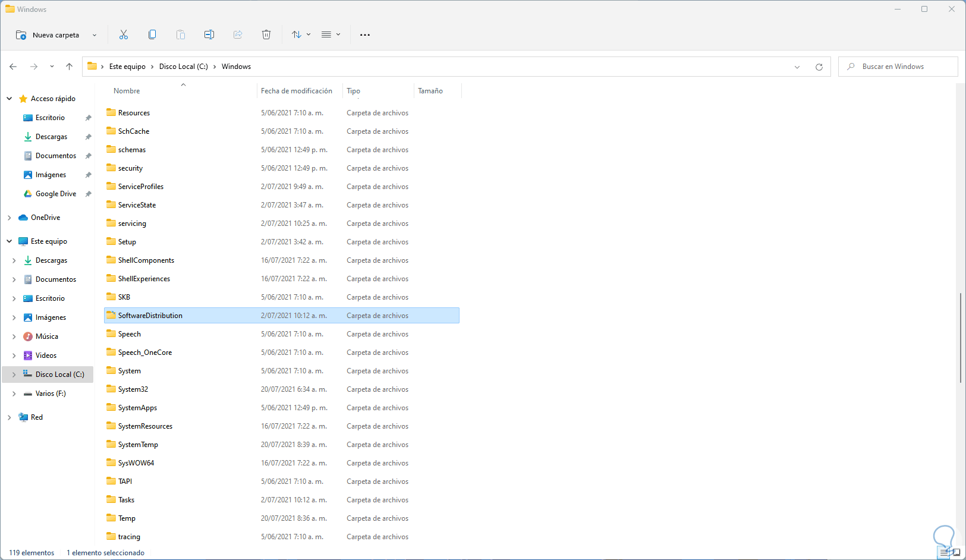Expand the OneDrive tree node
This screenshot has width=966, height=560.
coord(10,218)
